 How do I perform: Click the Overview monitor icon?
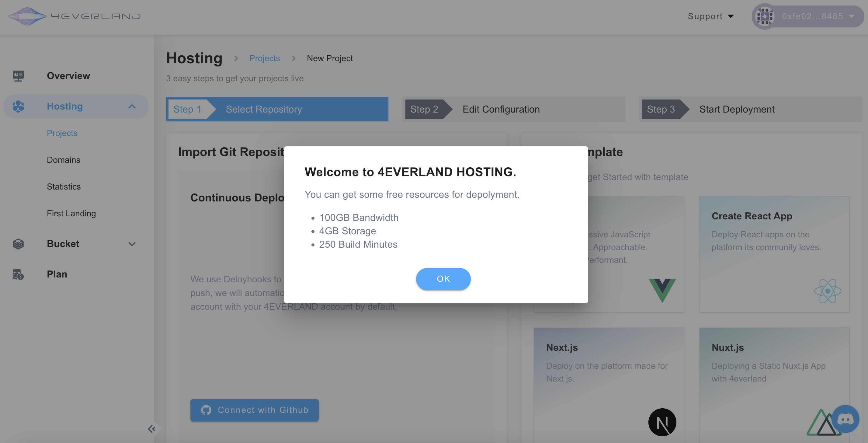(x=18, y=76)
